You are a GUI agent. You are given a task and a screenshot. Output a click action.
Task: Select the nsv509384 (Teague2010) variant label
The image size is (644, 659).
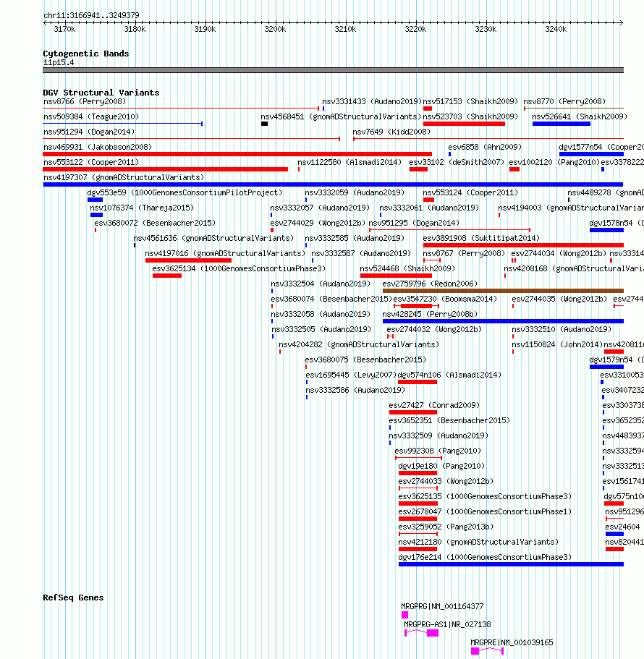pyautogui.click(x=90, y=117)
